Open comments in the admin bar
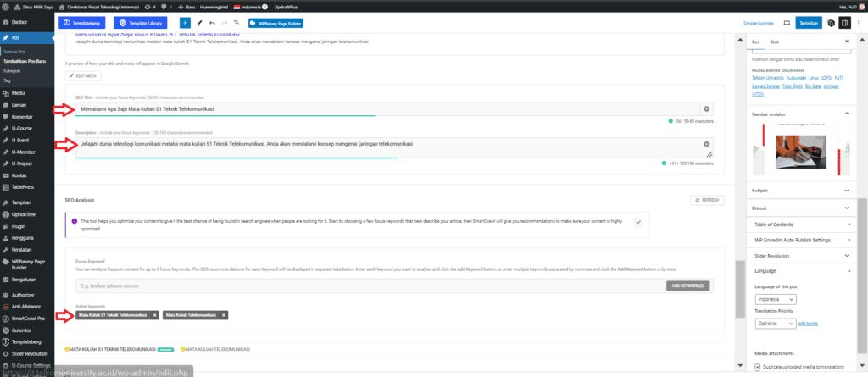Image resolution: width=868 pixels, height=377 pixels. coord(165,7)
